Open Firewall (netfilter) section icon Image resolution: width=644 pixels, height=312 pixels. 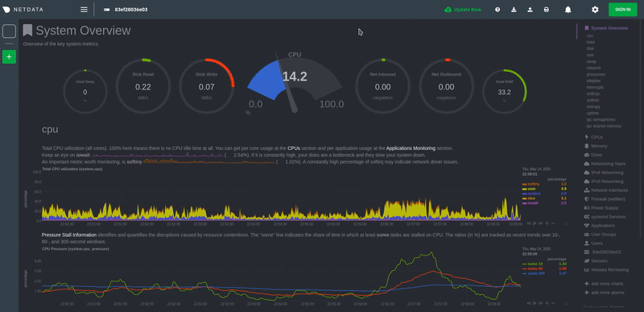pyautogui.click(x=586, y=199)
